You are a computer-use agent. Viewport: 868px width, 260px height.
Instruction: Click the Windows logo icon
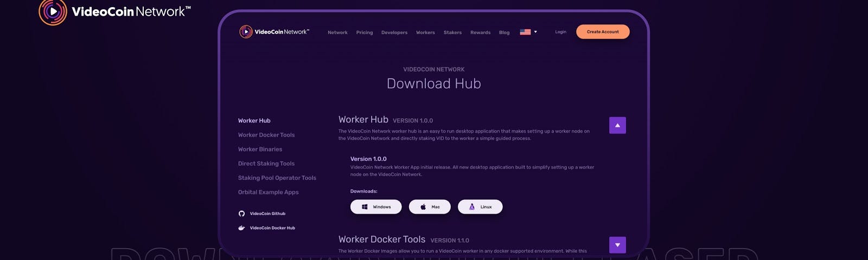click(365, 207)
